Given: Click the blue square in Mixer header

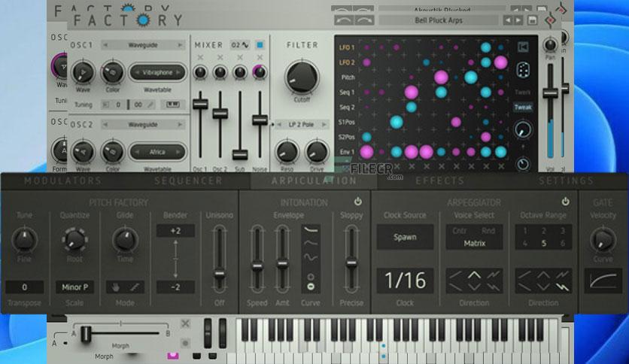Looking at the screenshot, I should pyautogui.click(x=260, y=45).
